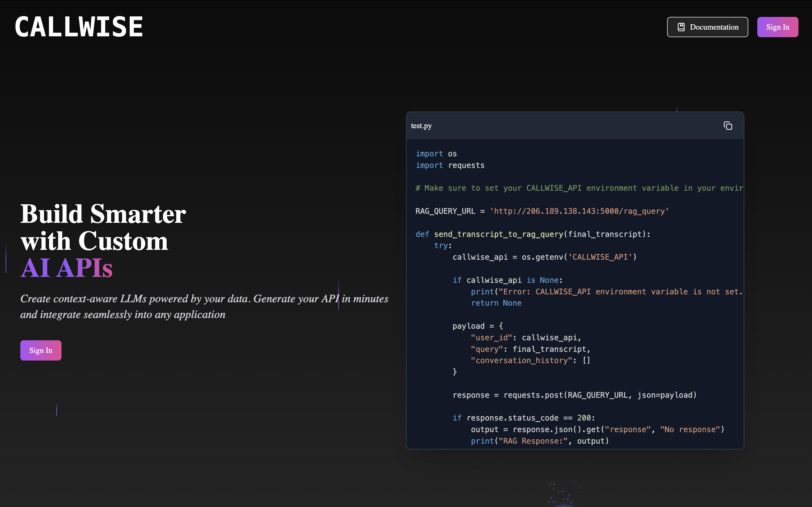Screen dimensions: 812x507
Task: Click the send_transcript_to_rag_query function name
Action: click(498, 234)
